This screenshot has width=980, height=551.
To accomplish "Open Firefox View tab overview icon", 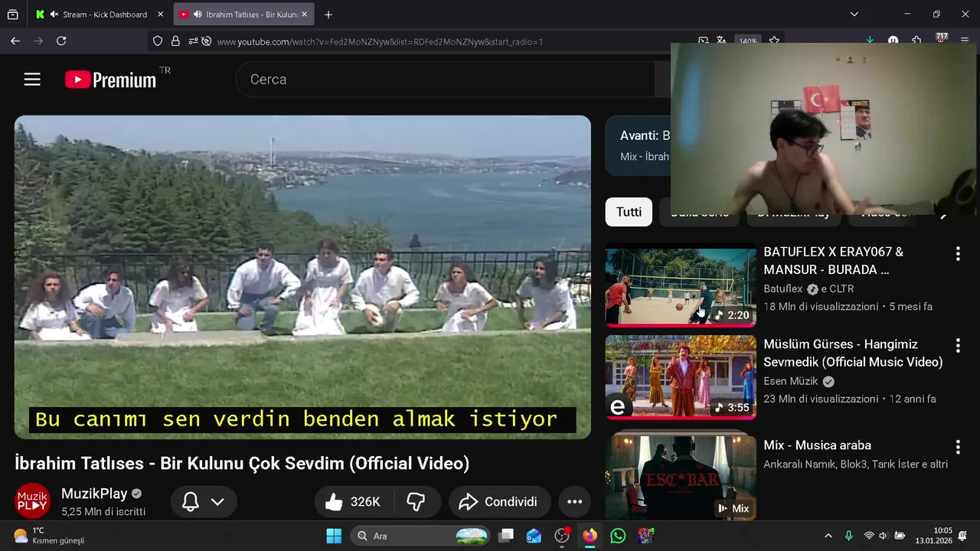I will [x=13, y=15].
